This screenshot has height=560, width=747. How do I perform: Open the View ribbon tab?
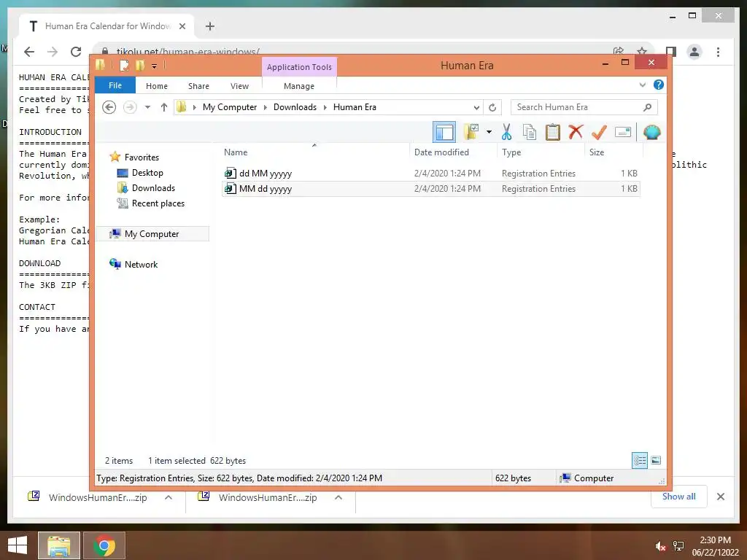239,86
